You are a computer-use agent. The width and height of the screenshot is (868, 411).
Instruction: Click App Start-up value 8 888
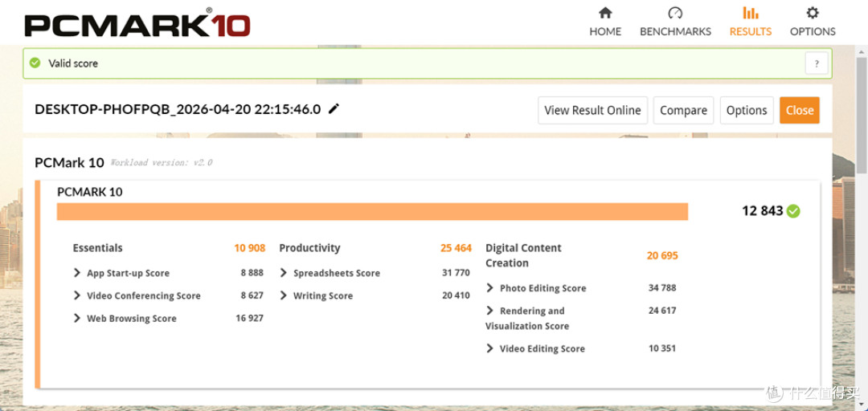[252, 273]
